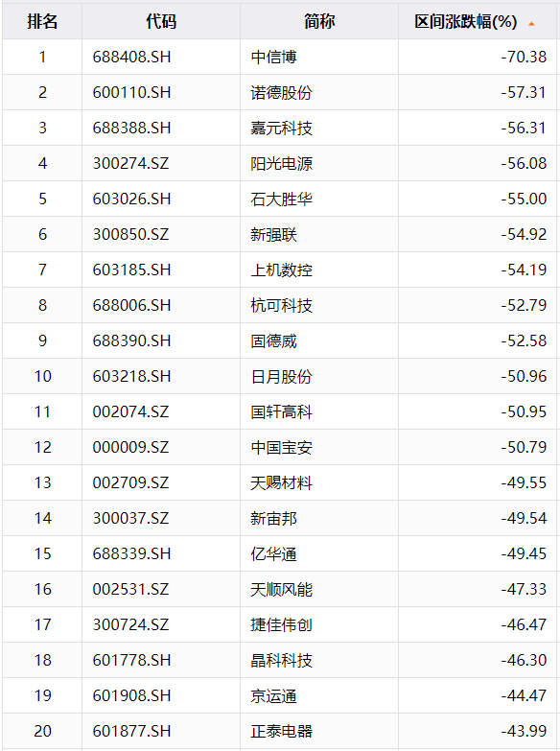560x751 pixels.
Task: Select stock code 688006.SH
Action: (131, 305)
